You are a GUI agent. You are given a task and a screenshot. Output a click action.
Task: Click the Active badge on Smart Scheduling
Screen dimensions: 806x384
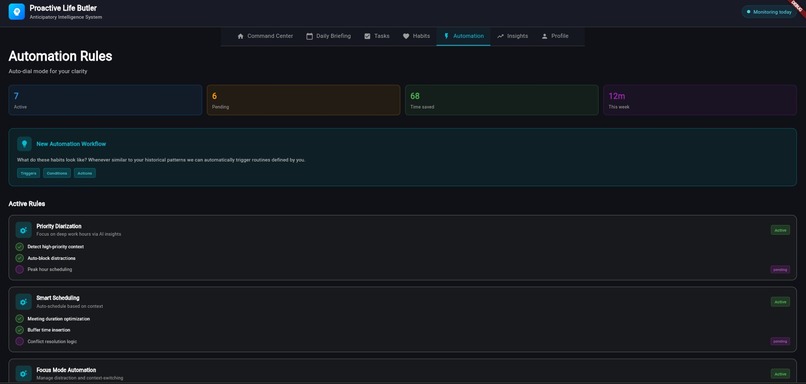[x=780, y=302]
